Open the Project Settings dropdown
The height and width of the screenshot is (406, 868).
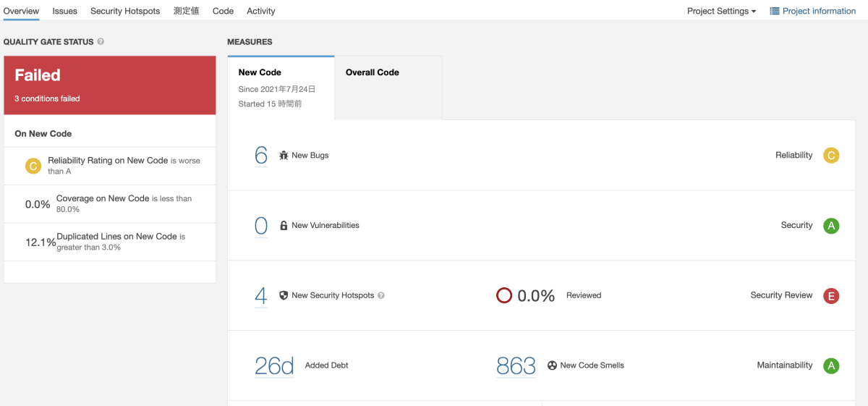pyautogui.click(x=721, y=11)
